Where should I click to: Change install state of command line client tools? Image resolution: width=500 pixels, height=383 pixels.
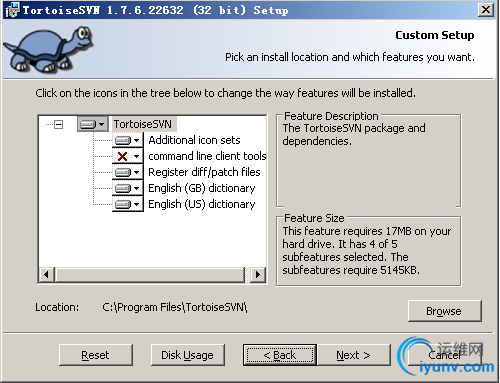[128, 156]
